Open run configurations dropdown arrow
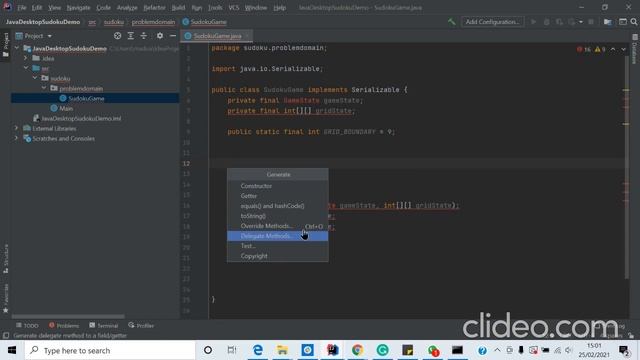This screenshot has height=360, width=640. [x=580, y=22]
